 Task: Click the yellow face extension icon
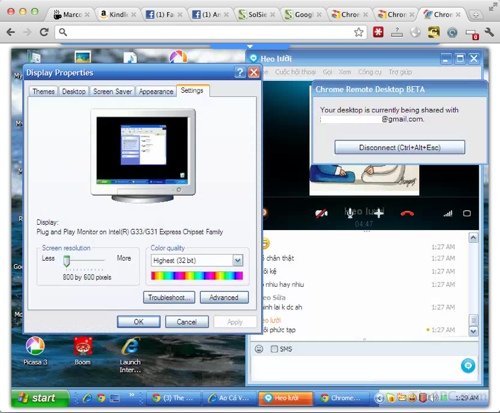coord(434,32)
